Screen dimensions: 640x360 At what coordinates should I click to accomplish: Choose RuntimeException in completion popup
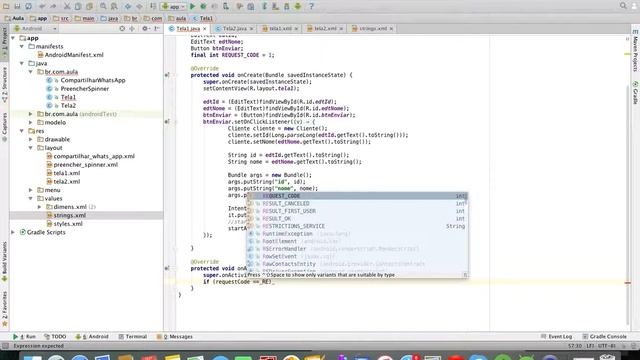pos(357,233)
